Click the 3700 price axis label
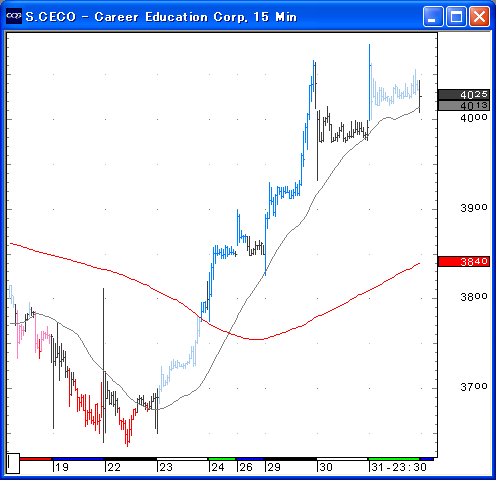Image resolution: width=496 pixels, height=480 pixels. click(x=474, y=387)
